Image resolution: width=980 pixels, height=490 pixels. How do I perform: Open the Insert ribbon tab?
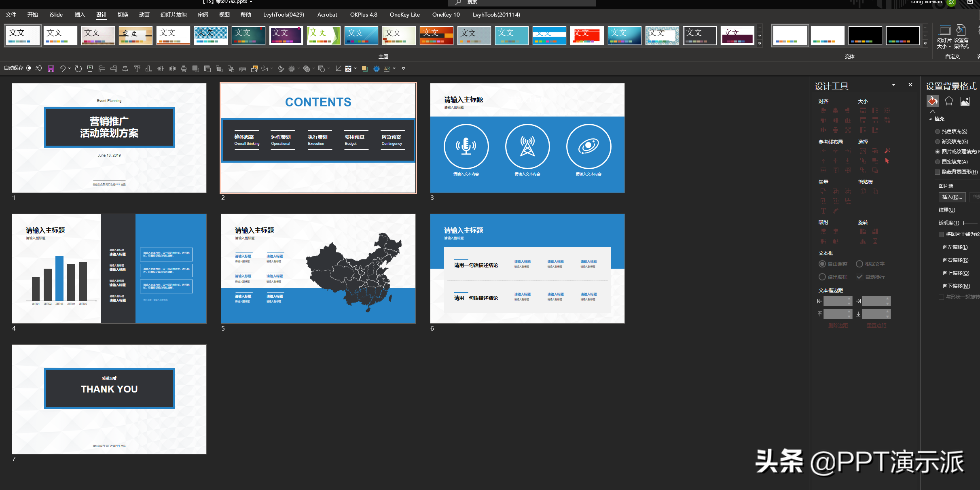(80, 15)
